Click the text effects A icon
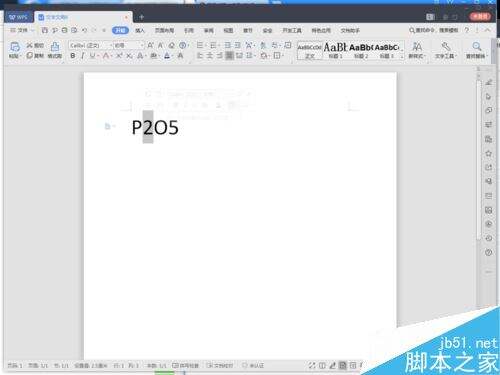Screen dimensions: 500x375 coord(140,56)
